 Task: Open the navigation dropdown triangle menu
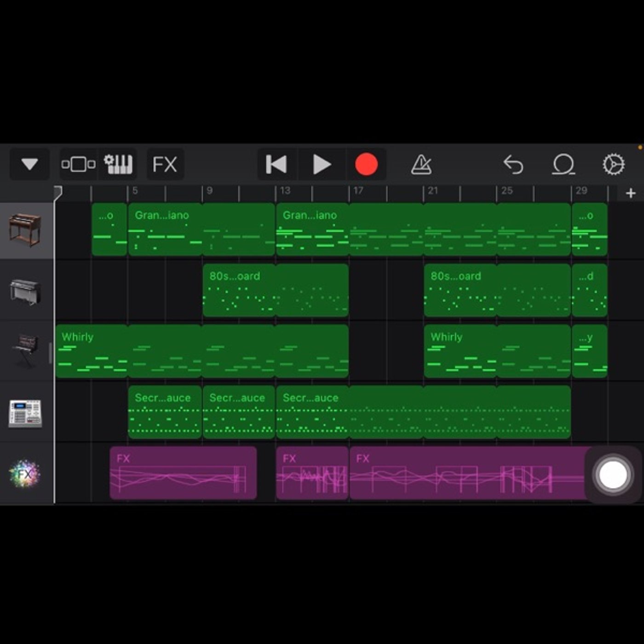(29, 164)
